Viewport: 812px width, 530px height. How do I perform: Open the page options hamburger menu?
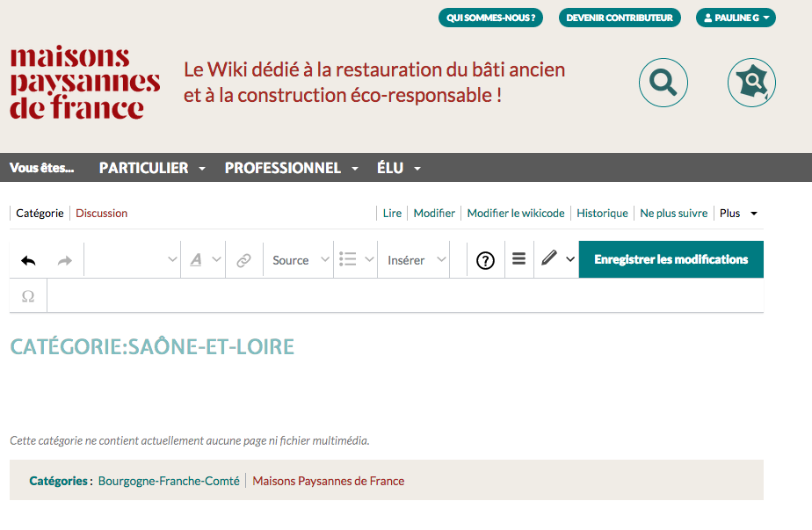pos(518,259)
